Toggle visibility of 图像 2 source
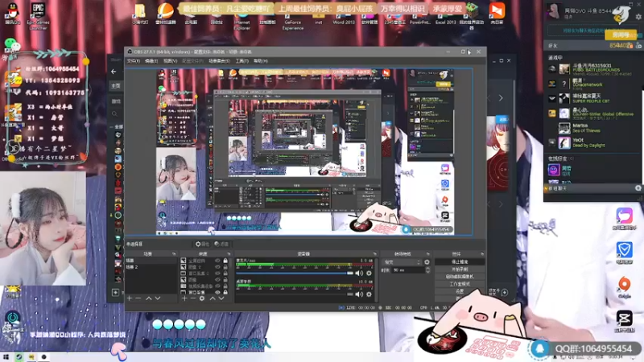The image size is (644, 362). click(217, 267)
